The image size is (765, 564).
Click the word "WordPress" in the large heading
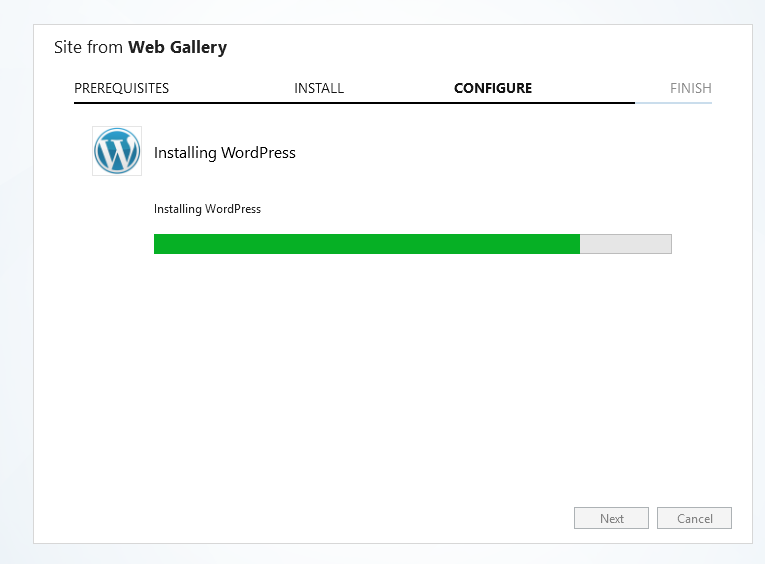259,153
